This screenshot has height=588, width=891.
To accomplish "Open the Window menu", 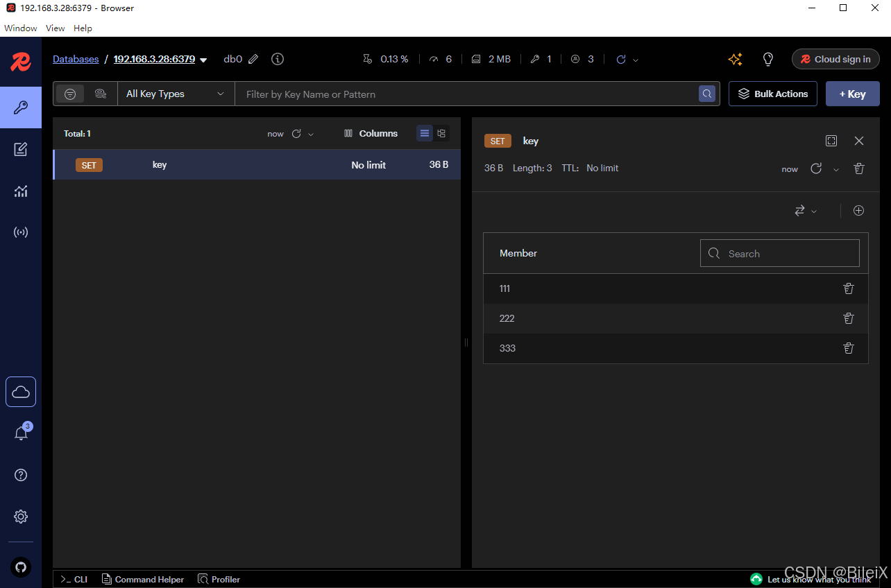I will click(x=19, y=28).
